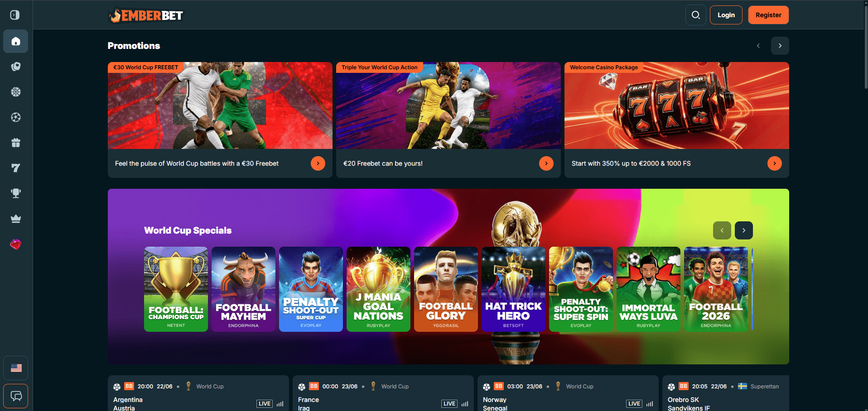
Task: Show the next World Cup Specials games
Action: pyautogui.click(x=744, y=230)
